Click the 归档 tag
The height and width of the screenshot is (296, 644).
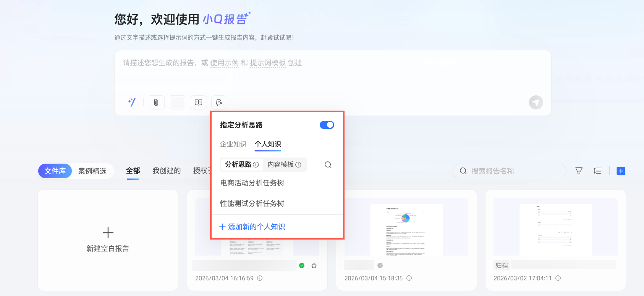pos(502,265)
